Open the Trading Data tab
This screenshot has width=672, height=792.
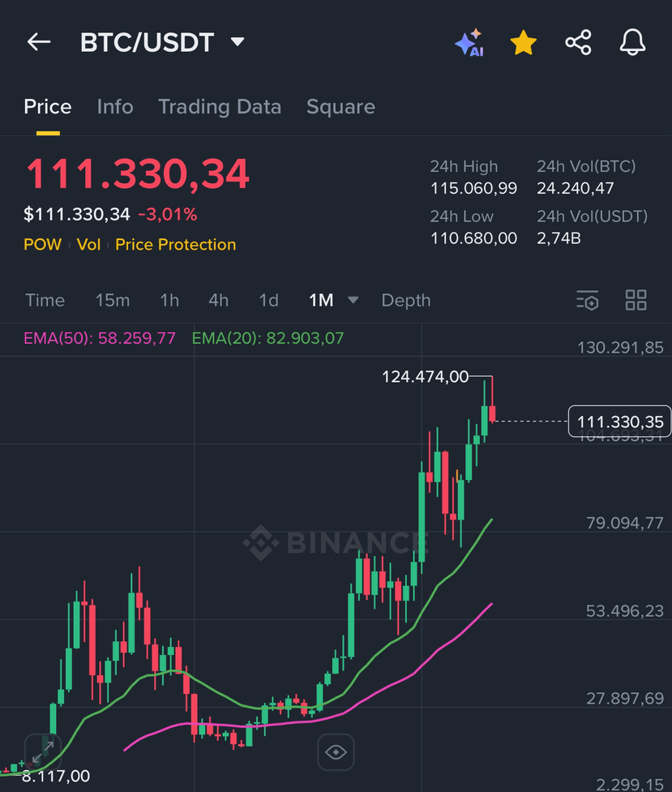[x=220, y=107]
